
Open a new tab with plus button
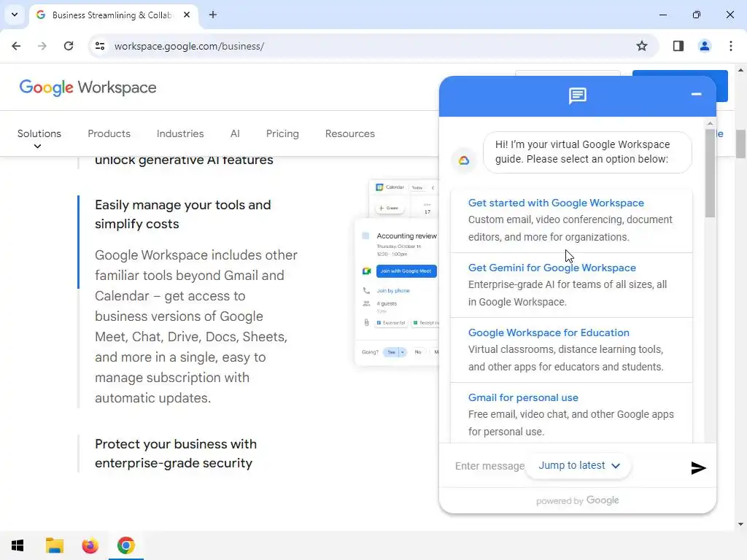point(213,15)
